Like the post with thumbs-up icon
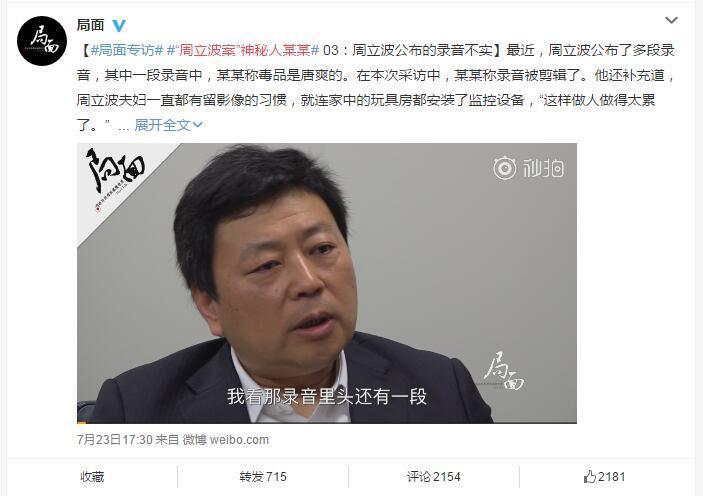 tap(590, 476)
